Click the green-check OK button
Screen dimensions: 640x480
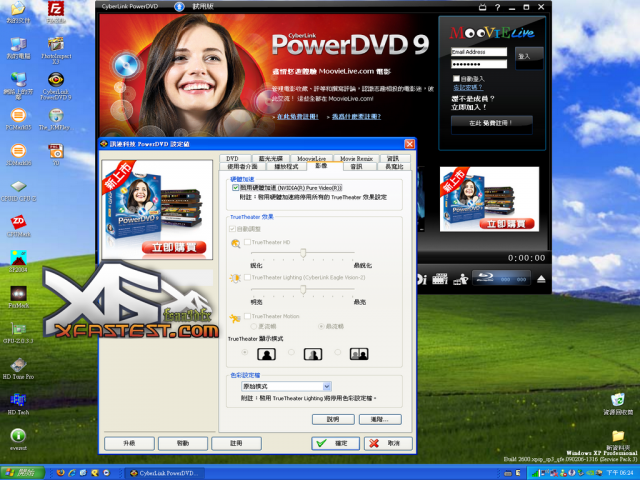(x=336, y=443)
